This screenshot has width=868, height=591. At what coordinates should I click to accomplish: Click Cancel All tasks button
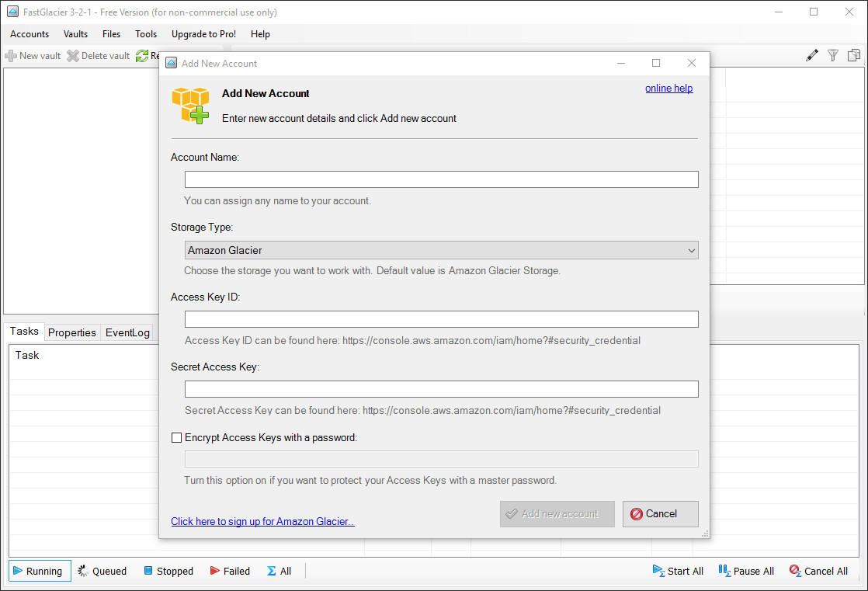819,571
